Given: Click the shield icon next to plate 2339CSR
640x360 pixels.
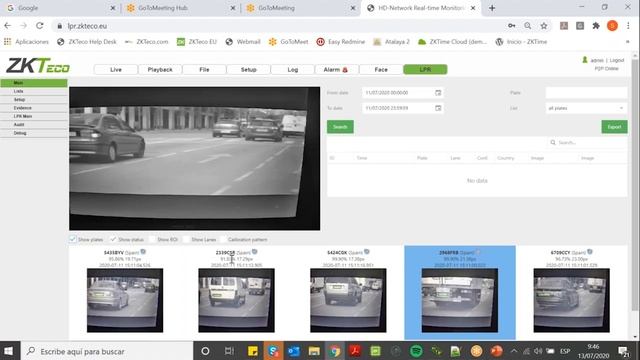Looking at the screenshot, I should [x=254, y=252].
